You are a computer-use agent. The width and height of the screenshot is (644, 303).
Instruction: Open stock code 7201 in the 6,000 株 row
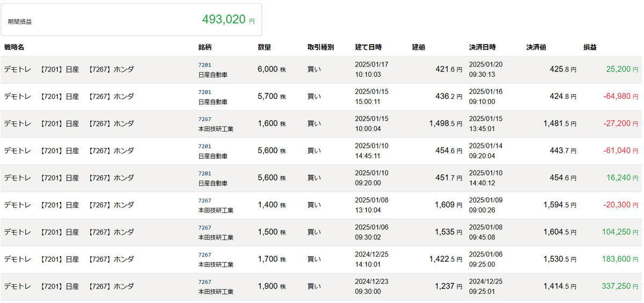[204, 64]
